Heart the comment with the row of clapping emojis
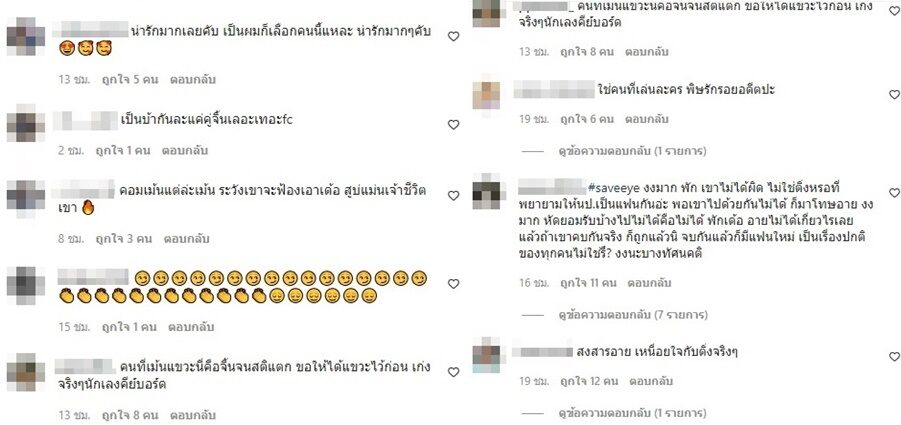Image resolution: width=901 pixels, height=425 pixels. point(453,284)
